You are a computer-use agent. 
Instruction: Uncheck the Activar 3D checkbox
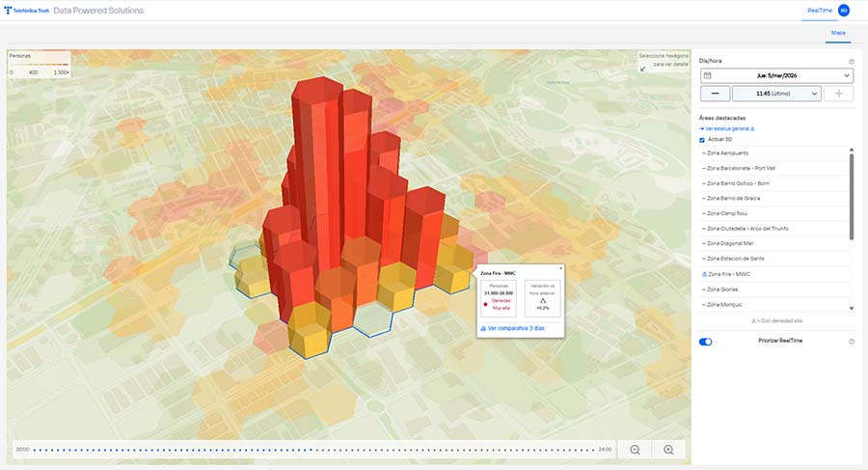tap(702, 139)
